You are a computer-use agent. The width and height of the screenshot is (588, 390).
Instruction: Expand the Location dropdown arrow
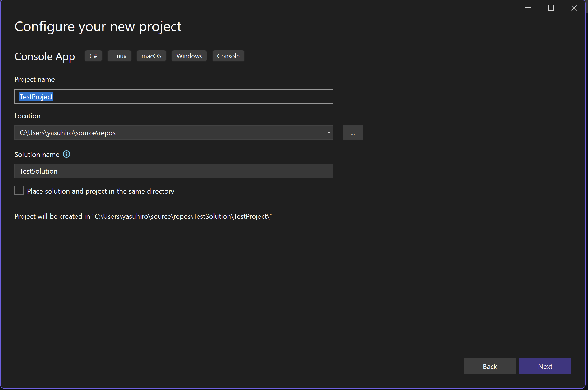(x=329, y=133)
